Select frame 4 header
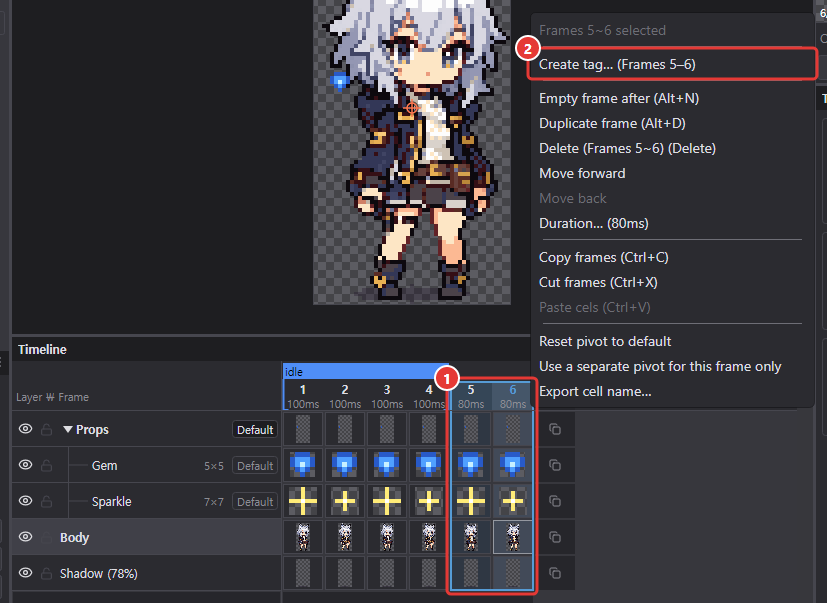827x603 pixels. [429, 396]
